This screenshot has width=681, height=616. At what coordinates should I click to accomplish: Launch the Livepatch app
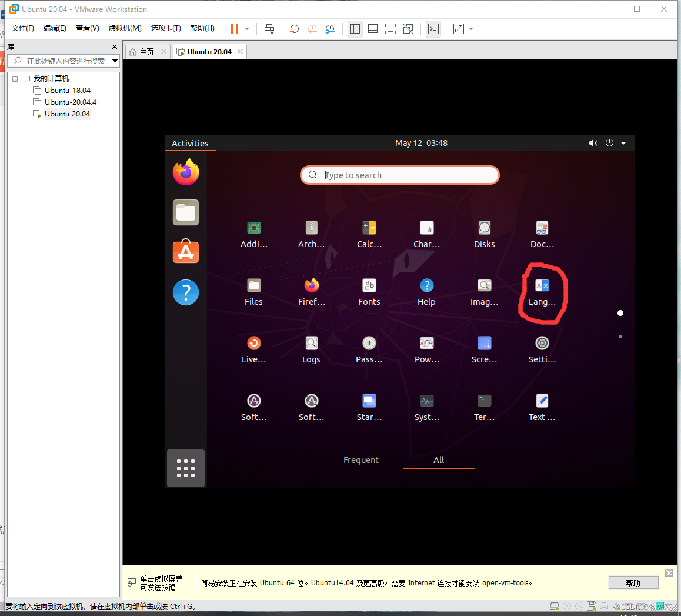point(253,343)
